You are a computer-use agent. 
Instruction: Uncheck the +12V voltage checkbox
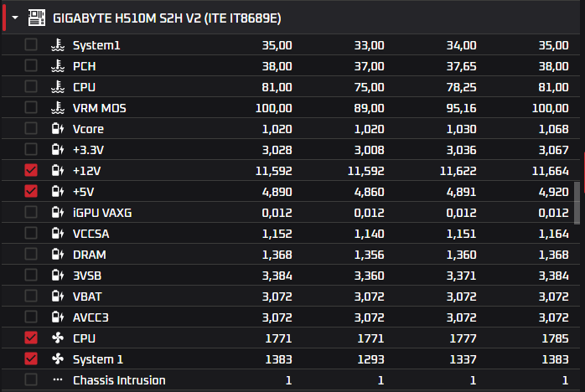(x=31, y=170)
